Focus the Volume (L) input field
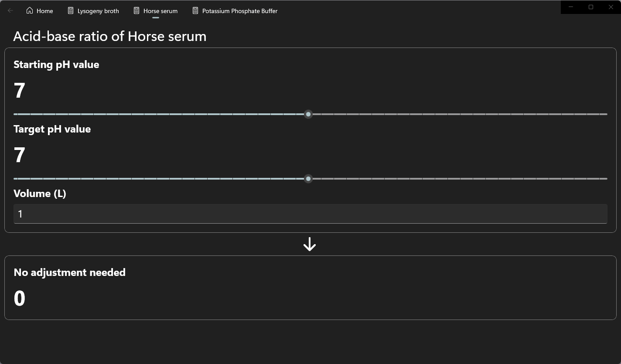 310,214
